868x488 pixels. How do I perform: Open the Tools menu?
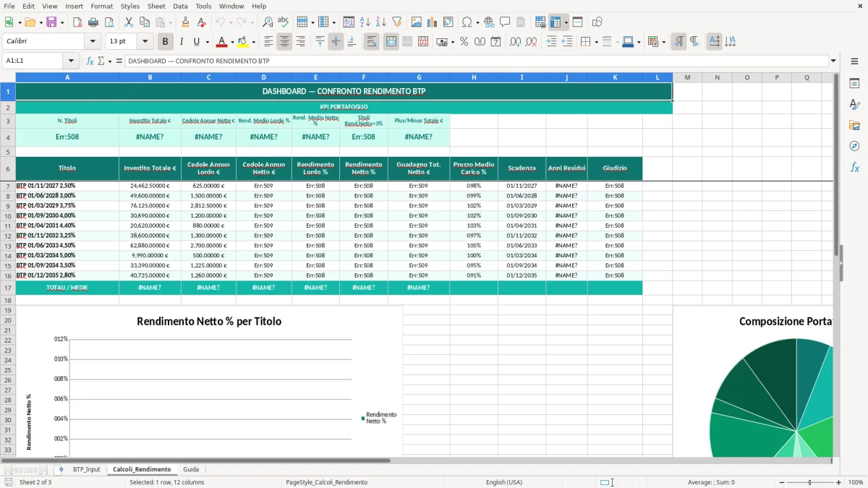coord(203,6)
